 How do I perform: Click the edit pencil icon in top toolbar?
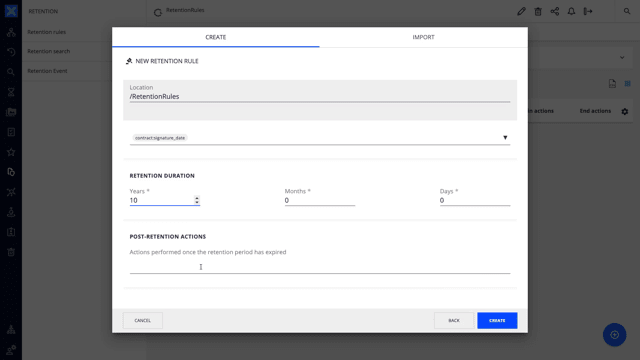pos(521,11)
